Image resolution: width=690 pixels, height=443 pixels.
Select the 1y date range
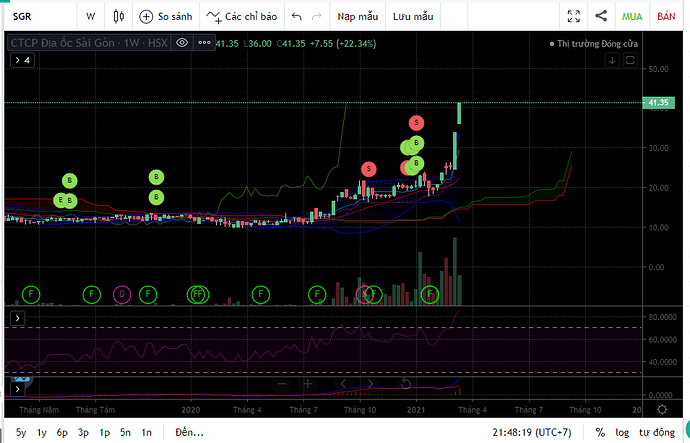click(41, 433)
